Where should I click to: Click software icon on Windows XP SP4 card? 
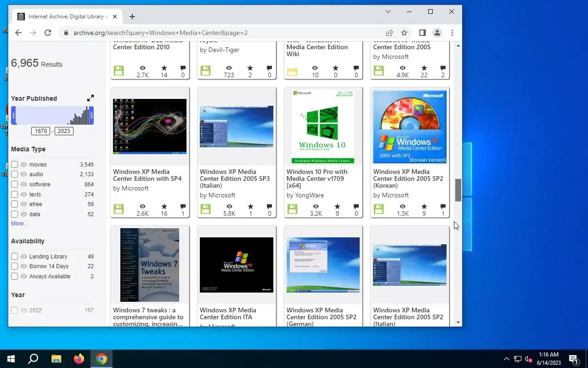tap(119, 209)
